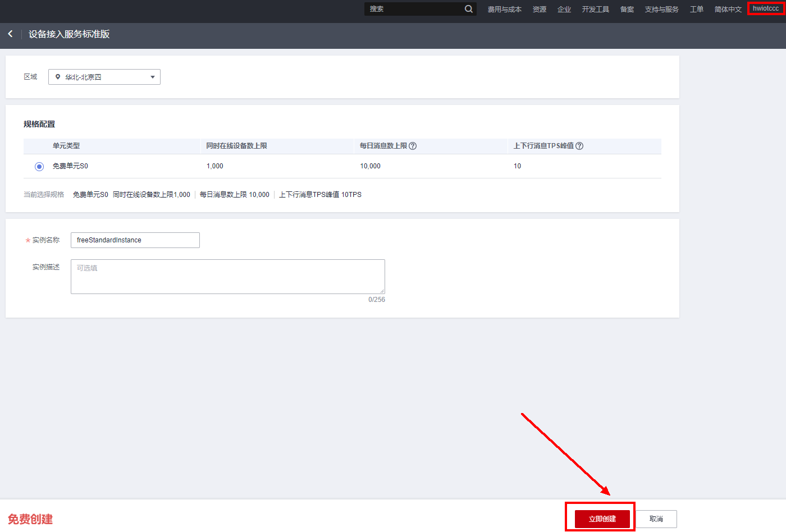This screenshot has width=786, height=532.
Task: Open the 资源 menu
Action: (x=540, y=9)
